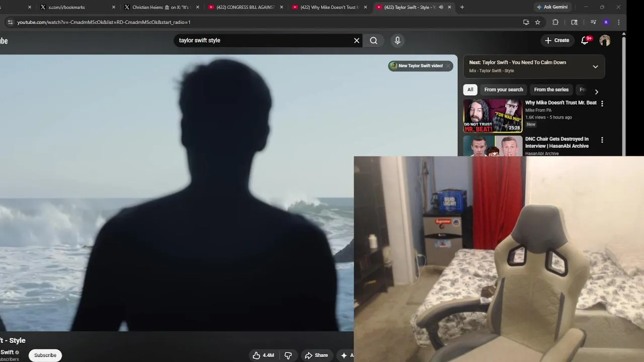Start voice search with the microphone

397,40
